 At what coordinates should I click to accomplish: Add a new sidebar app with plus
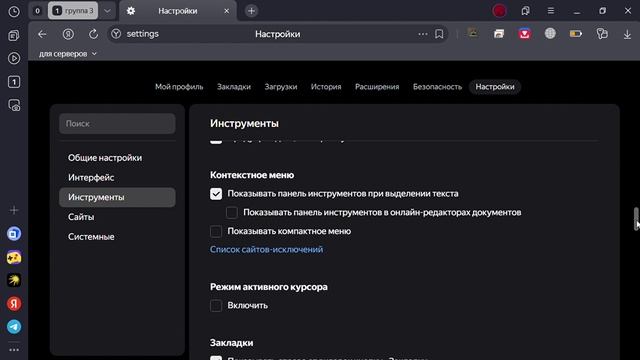(x=14, y=210)
